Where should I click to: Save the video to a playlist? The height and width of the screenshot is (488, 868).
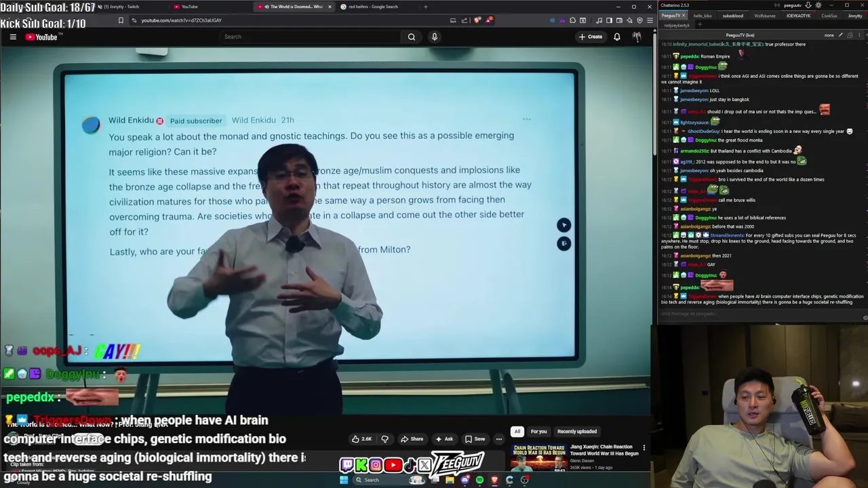[x=475, y=439]
